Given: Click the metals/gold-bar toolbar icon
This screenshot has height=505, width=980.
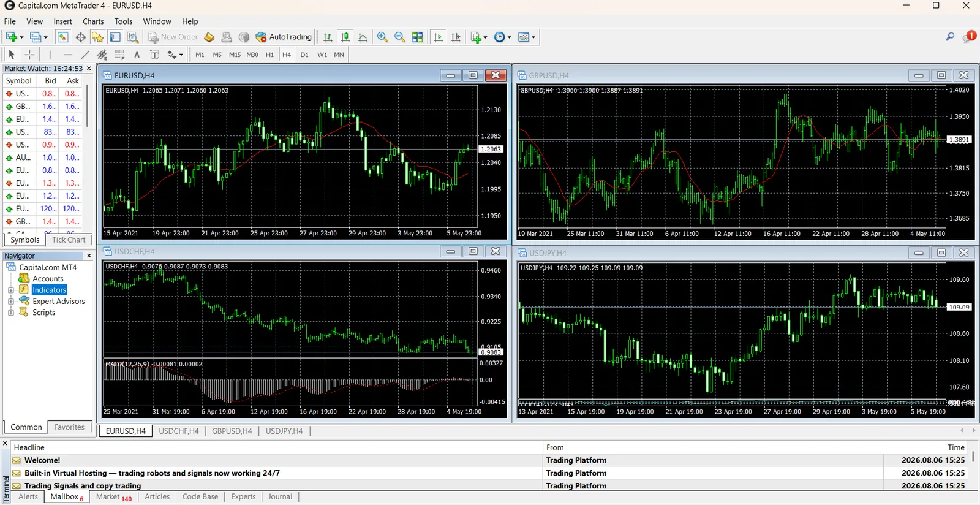Looking at the screenshot, I should pos(209,37).
